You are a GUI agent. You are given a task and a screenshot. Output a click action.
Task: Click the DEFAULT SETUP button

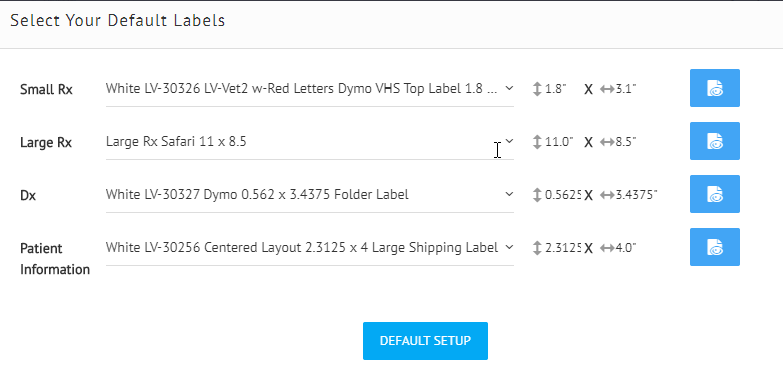[425, 341]
